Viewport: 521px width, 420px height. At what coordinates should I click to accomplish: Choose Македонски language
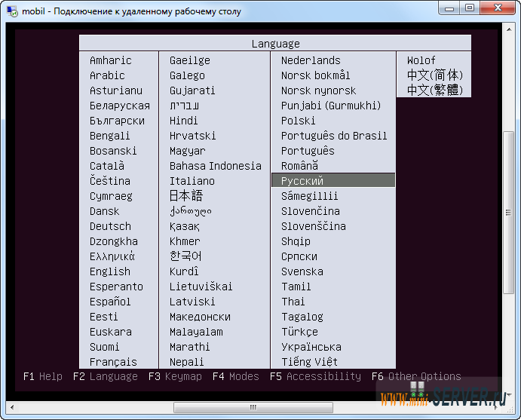200,317
